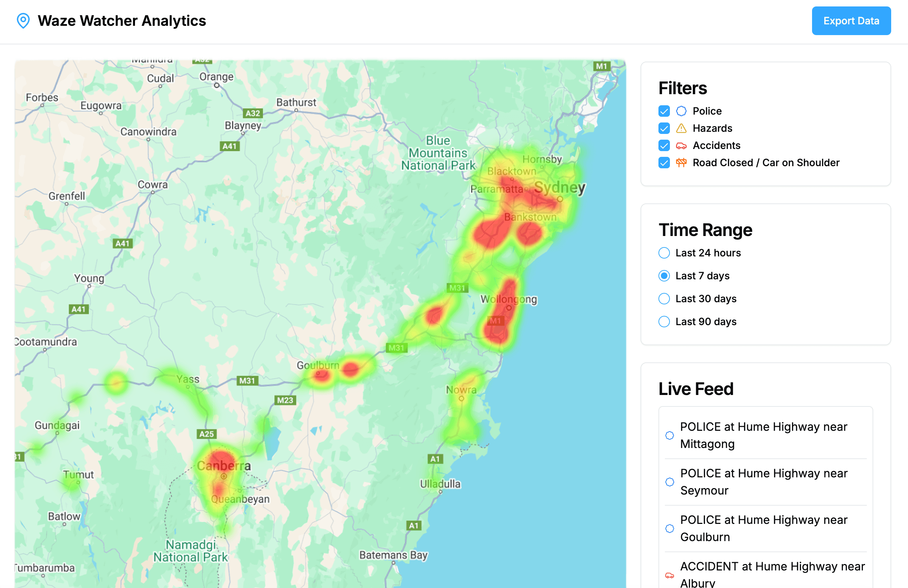Click the Gundagai label on the map
This screenshot has width=908, height=588.
click(57, 425)
